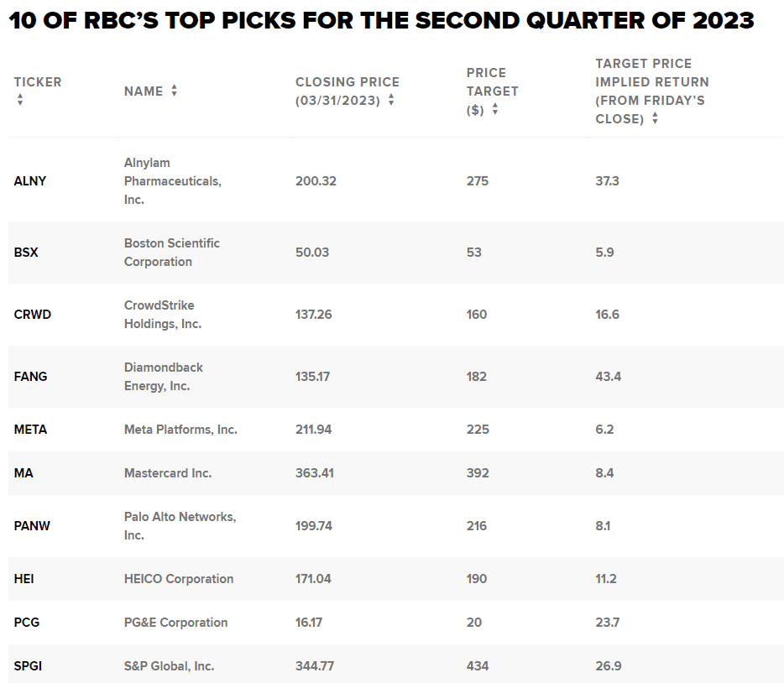Screen dimensions: 784x683
Task: Sort table by Ticker column arrows
Action: click(x=20, y=99)
